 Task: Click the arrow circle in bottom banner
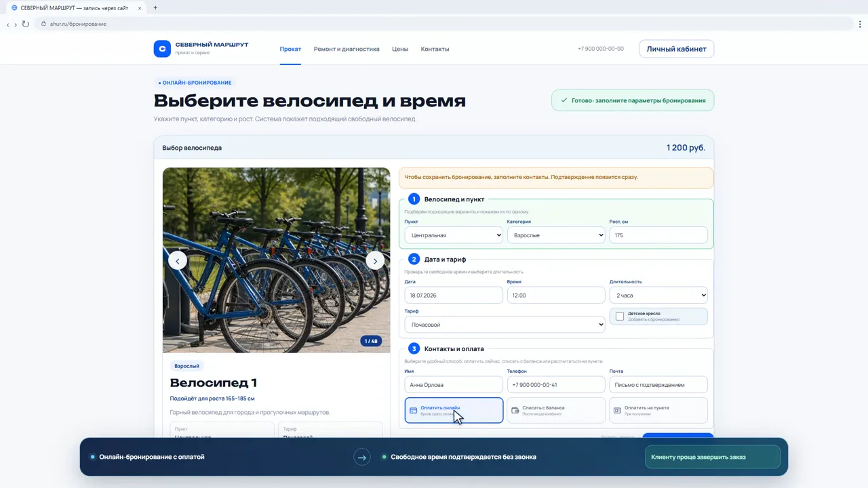362,457
